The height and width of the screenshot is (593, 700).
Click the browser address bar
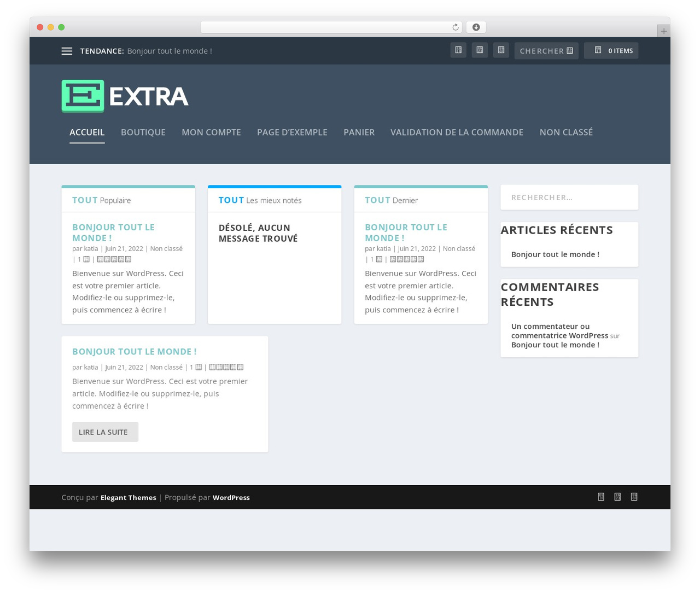click(331, 27)
